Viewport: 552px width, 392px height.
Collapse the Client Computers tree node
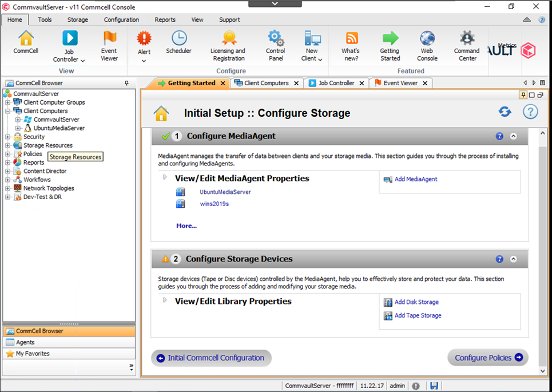(x=8, y=111)
